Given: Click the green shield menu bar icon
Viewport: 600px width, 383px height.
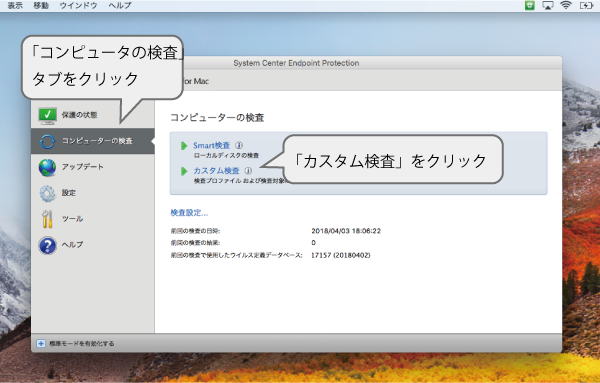Looking at the screenshot, I should point(530,5).
